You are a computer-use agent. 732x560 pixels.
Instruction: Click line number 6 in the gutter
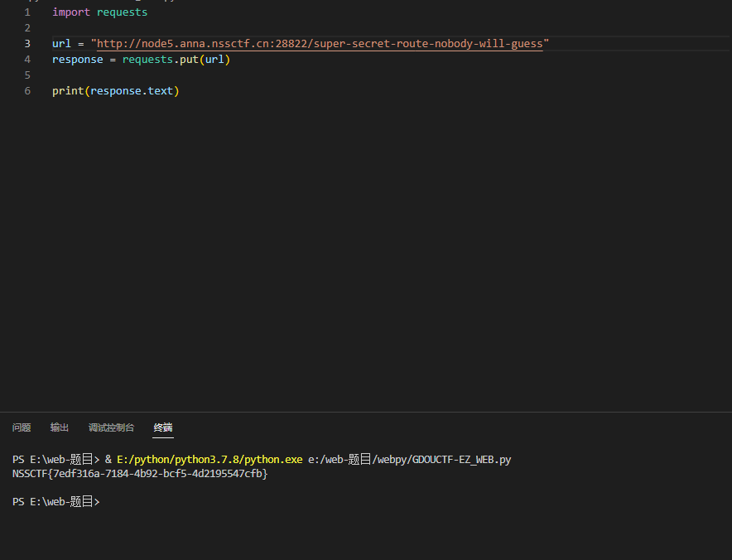coord(27,90)
